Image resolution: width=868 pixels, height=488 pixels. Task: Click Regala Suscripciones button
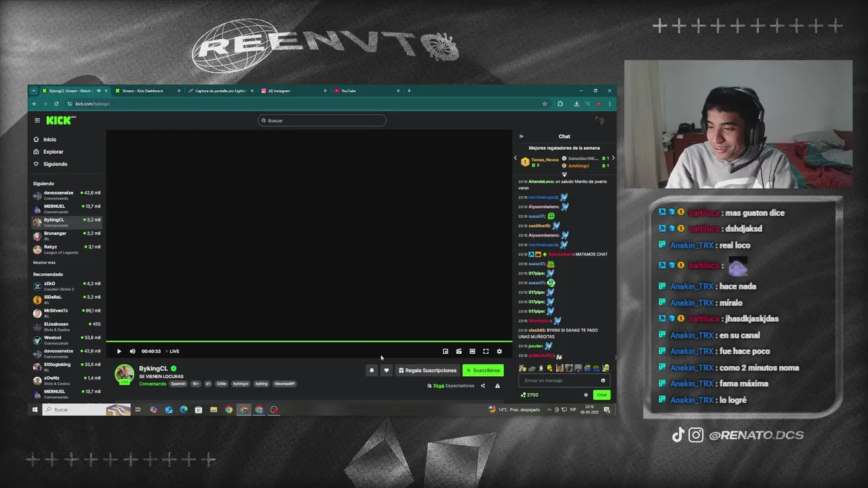427,370
